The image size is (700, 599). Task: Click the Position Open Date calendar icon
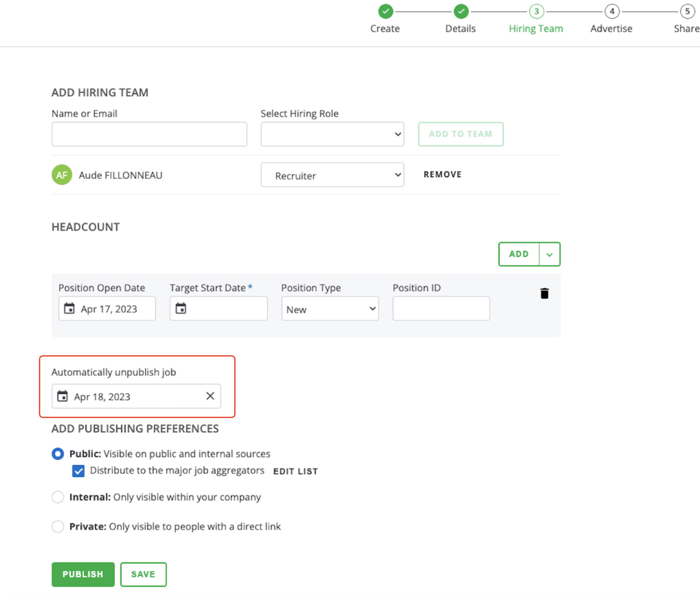pyautogui.click(x=69, y=308)
